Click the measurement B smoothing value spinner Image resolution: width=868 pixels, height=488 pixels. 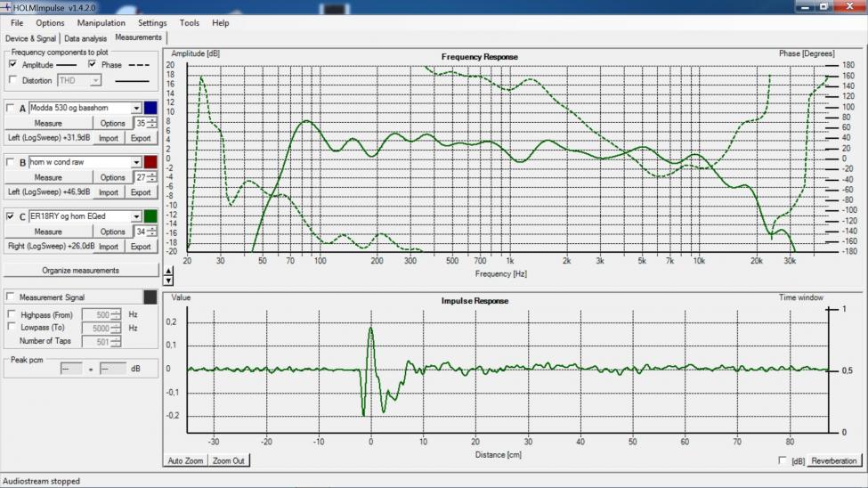141,178
